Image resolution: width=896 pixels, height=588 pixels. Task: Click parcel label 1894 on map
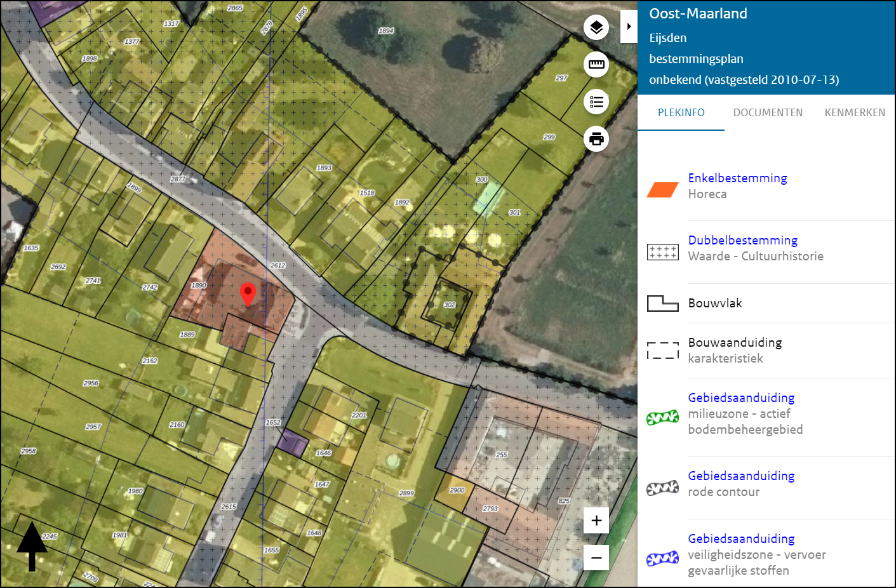pyautogui.click(x=386, y=30)
